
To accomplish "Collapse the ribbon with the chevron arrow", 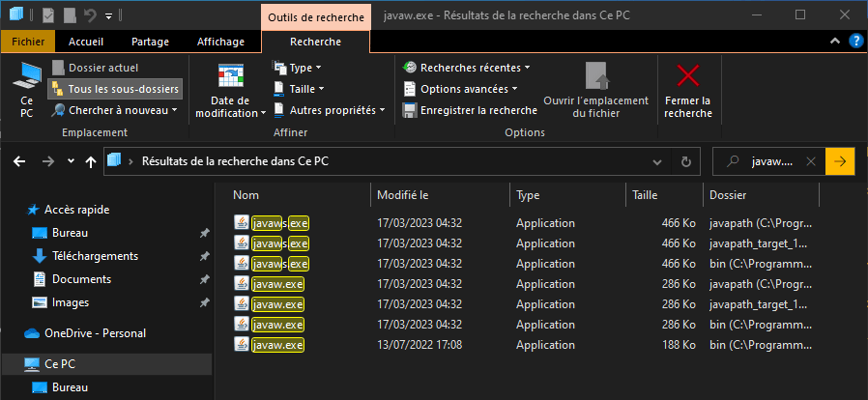I will tap(835, 42).
